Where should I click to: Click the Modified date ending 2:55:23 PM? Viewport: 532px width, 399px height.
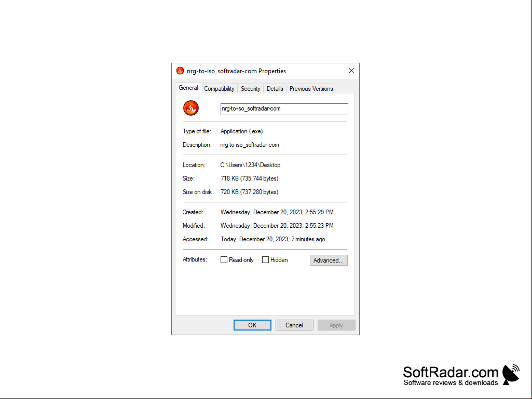(277, 226)
